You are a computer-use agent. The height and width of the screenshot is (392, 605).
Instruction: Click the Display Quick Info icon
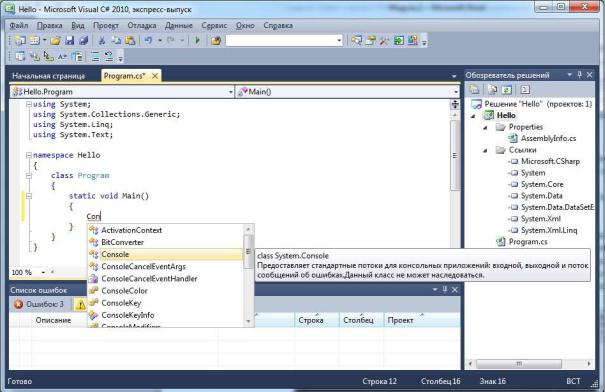pyautogui.click(x=49, y=56)
